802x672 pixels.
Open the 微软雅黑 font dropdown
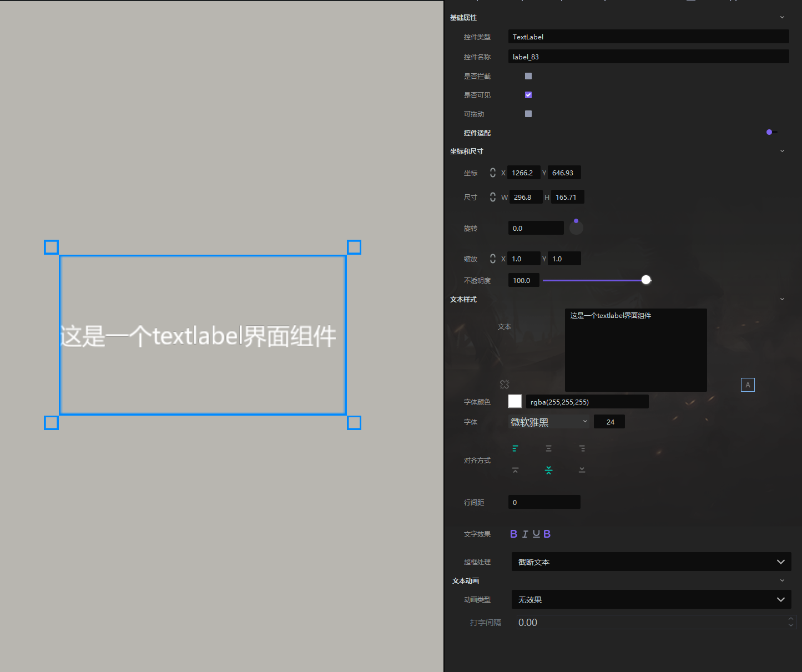coord(549,422)
